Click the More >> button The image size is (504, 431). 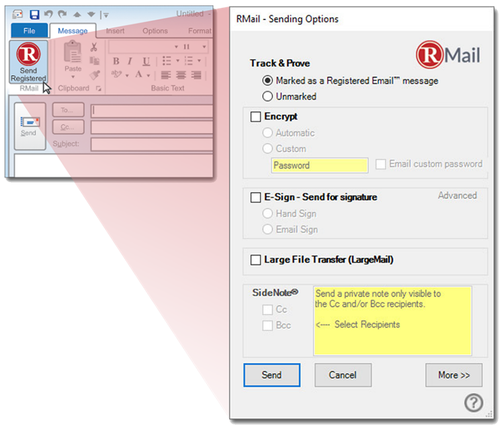point(454,375)
